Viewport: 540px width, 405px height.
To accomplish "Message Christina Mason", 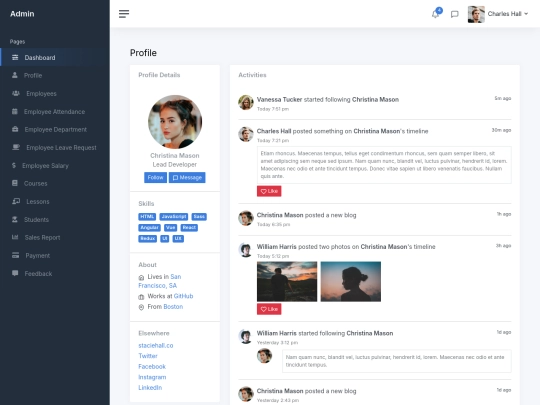I will click(x=187, y=177).
